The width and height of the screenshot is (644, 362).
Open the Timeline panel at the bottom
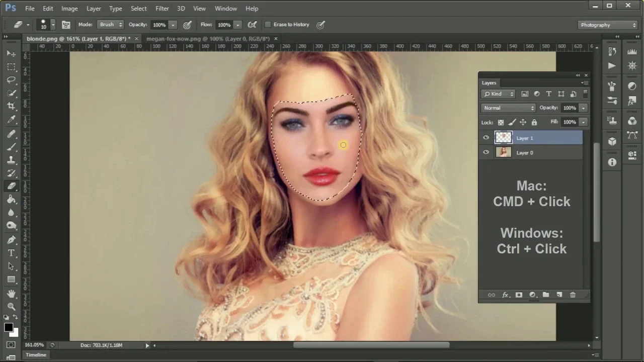point(36,355)
